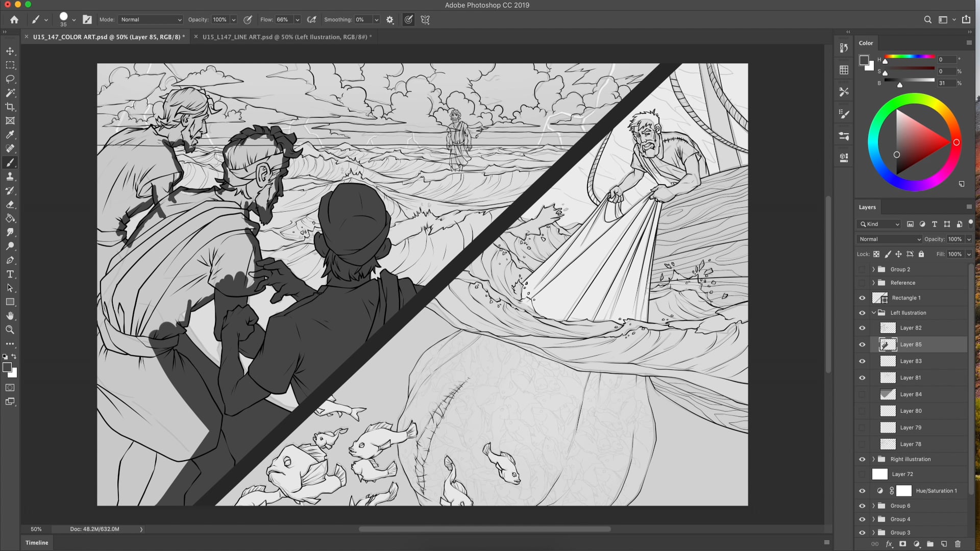Hide Layer 82 visibility eye
This screenshot has height=551, width=980.
click(862, 328)
